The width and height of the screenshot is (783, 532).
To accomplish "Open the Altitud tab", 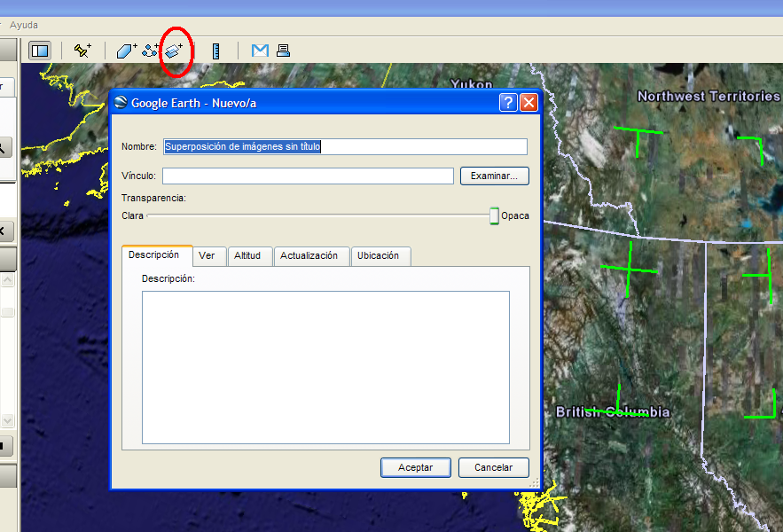I will (x=250, y=255).
